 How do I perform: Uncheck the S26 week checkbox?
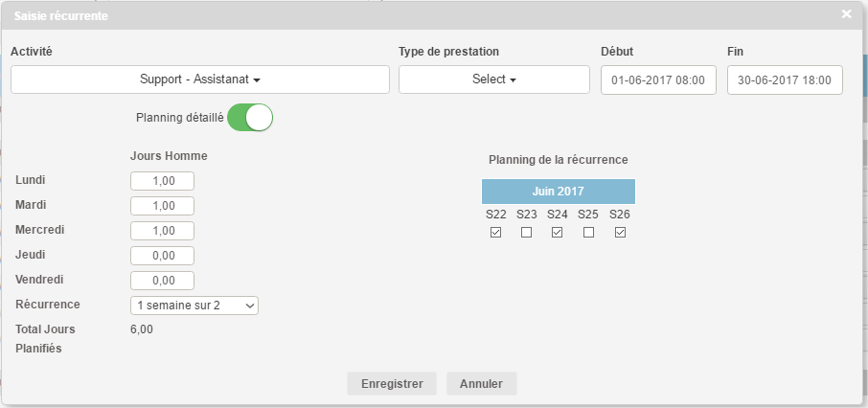coord(620,233)
